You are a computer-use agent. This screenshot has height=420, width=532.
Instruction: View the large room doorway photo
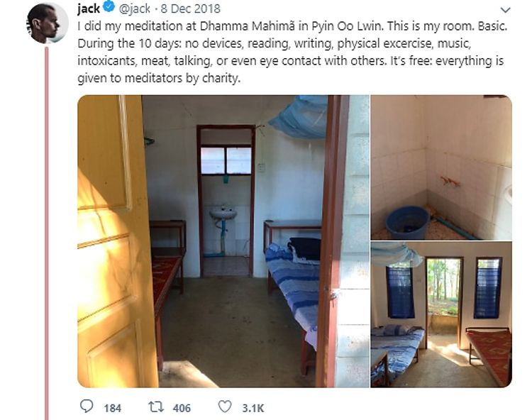click(x=223, y=241)
